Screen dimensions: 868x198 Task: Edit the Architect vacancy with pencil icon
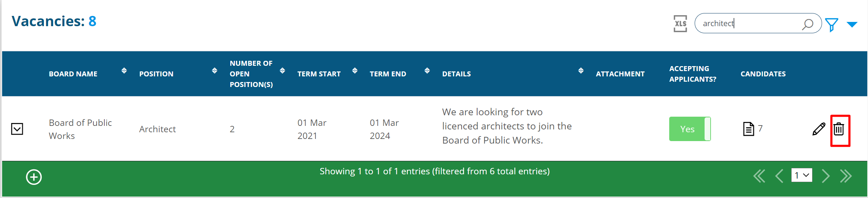click(818, 129)
